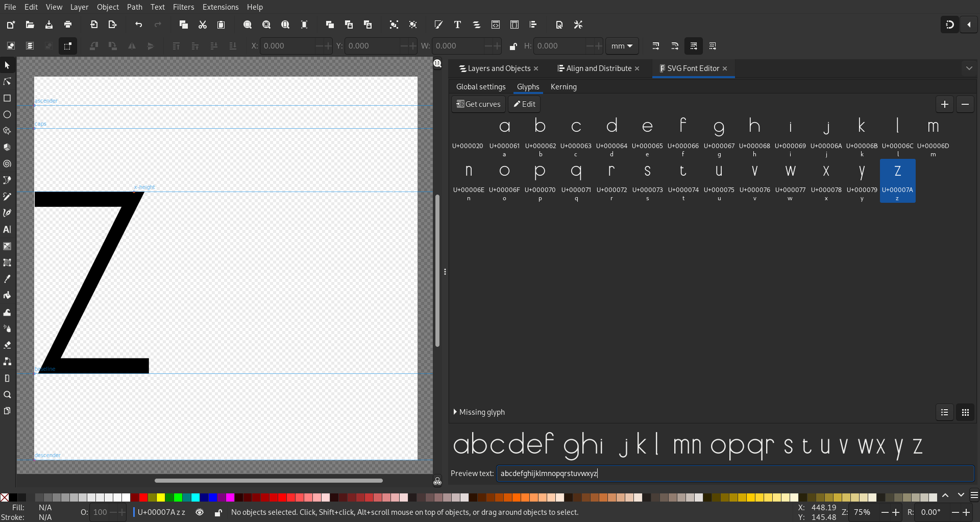Select the Calligraphy tool
This screenshot has height=522, width=980.
[7, 213]
